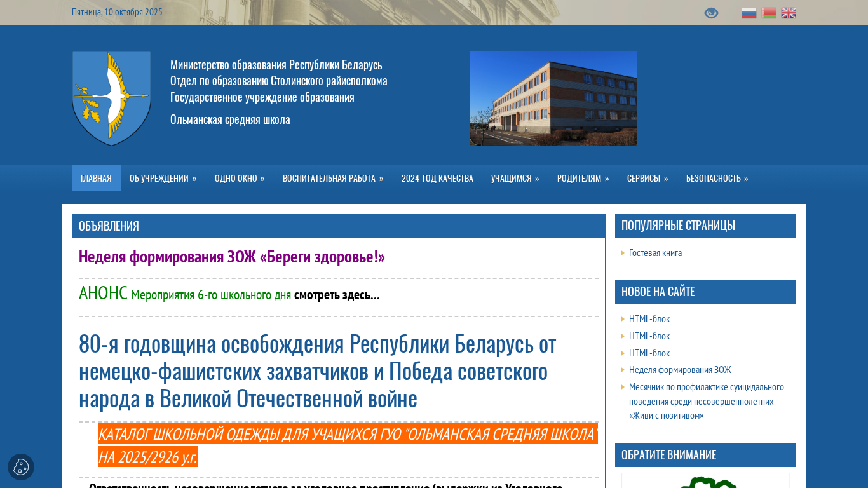Switch site language to English flag
The image size is (868, 488).
click(x=789, y=13)
